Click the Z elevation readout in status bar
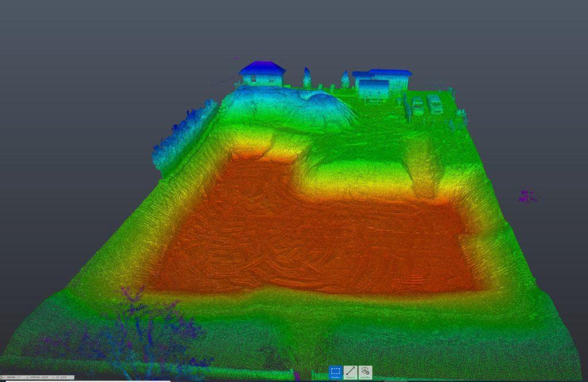The width and height of the screenshot is (588, 382). [61, 377]
